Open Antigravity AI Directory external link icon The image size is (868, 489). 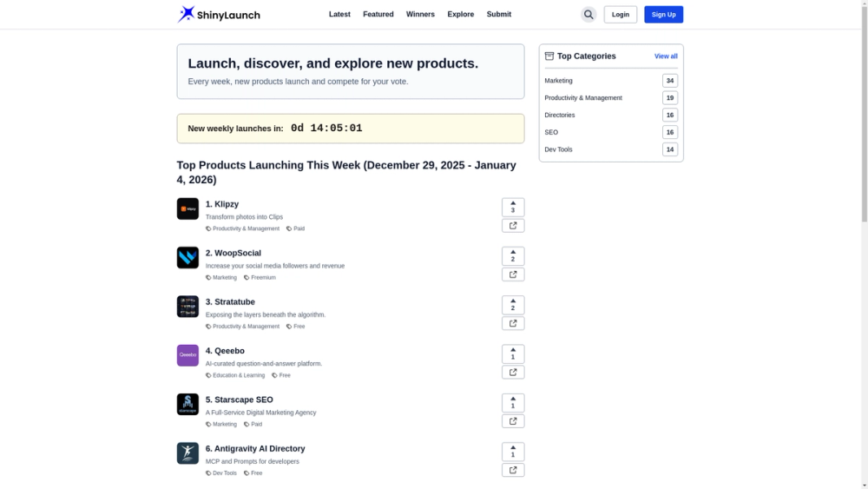(513, 470)
